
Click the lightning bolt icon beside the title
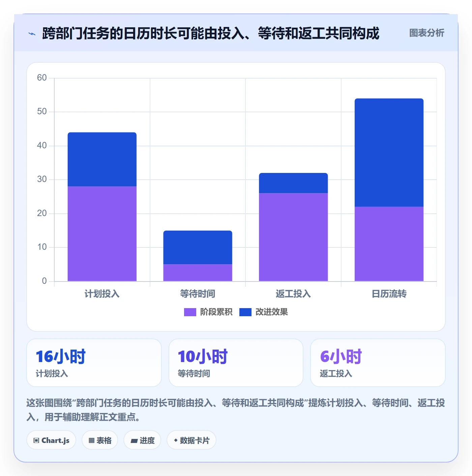pos(32,34)
